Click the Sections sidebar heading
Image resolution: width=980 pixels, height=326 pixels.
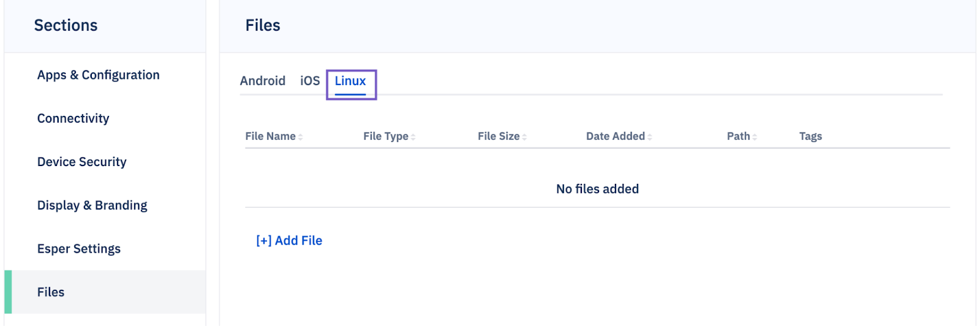tap(66, 26)
